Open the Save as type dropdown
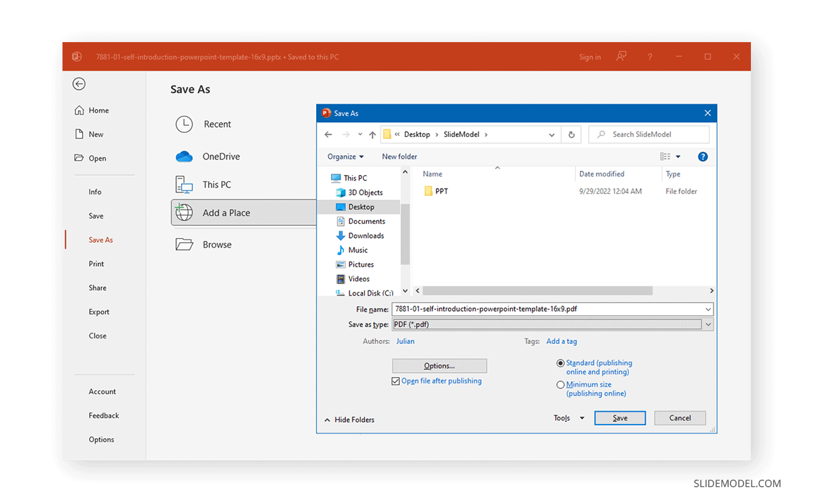Screen dimensions: 814x504 coord(708,324)
